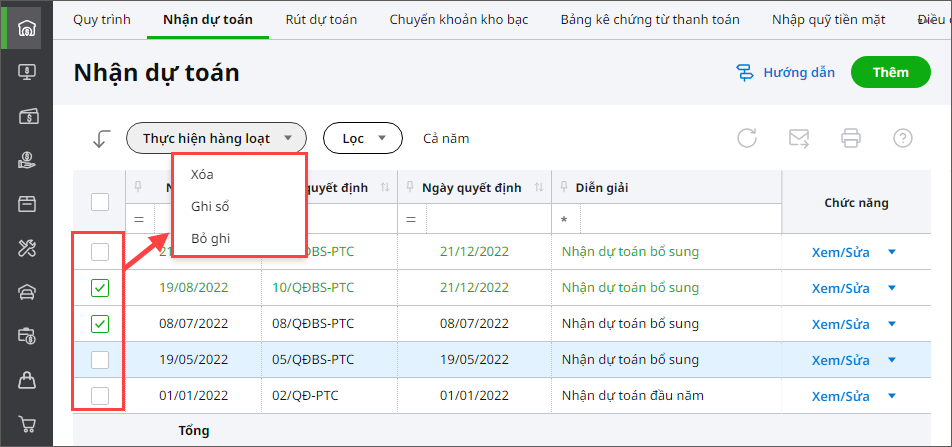
Task: Click the bent arrow icon beside Thực hiện hàng loạt
Action: click(100, 138)
